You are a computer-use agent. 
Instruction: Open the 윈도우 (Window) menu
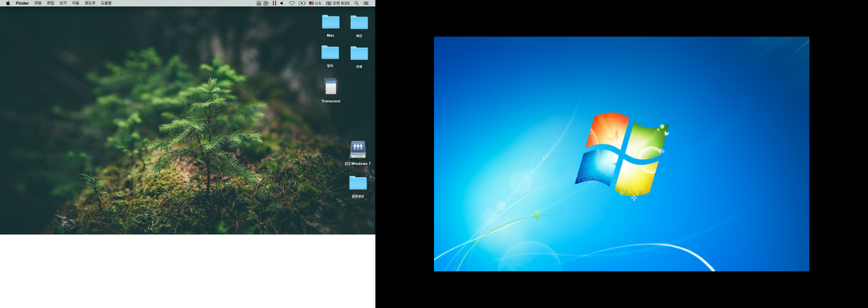tap(90, 3)
